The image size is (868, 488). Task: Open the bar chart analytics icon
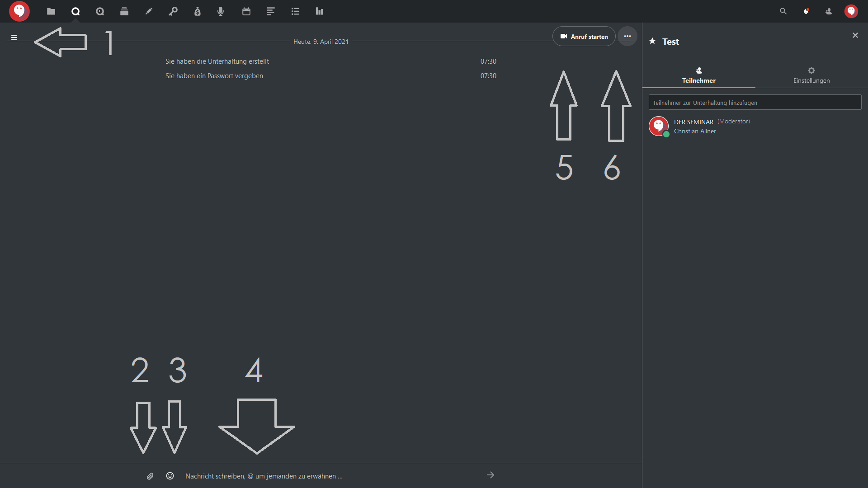pos(320,11)
